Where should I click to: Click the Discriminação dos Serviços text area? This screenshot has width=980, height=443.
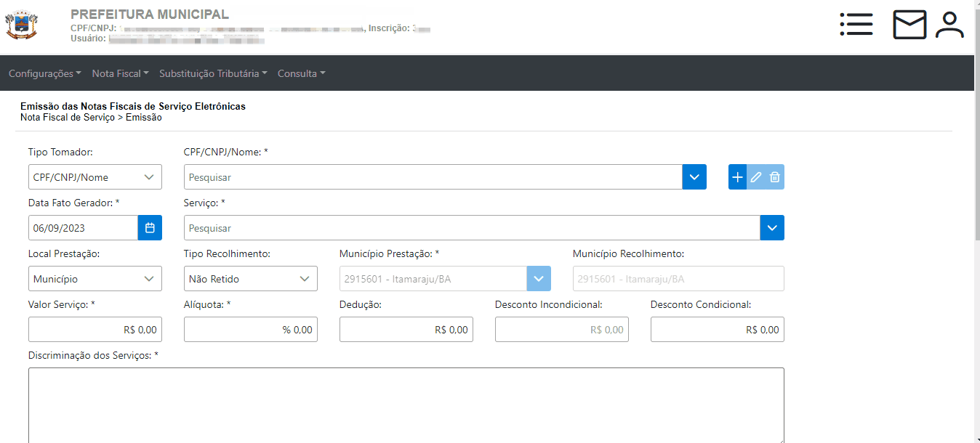[406, 404]
